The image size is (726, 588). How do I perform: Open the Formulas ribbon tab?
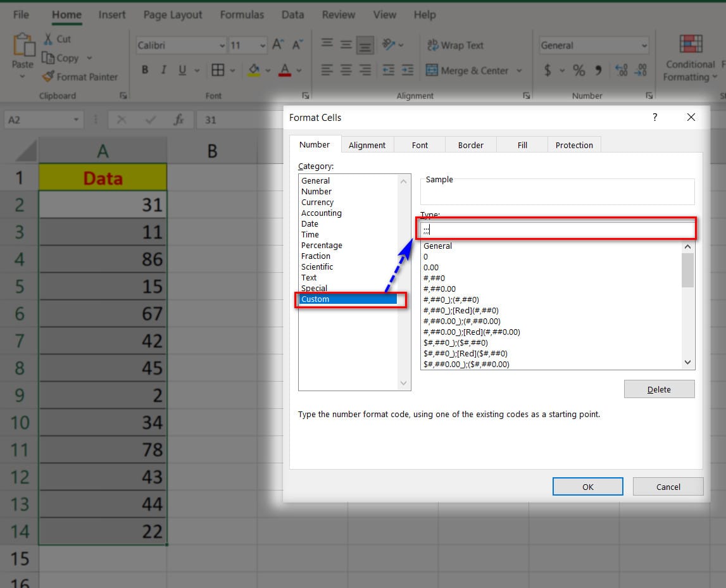click(242, 14)
